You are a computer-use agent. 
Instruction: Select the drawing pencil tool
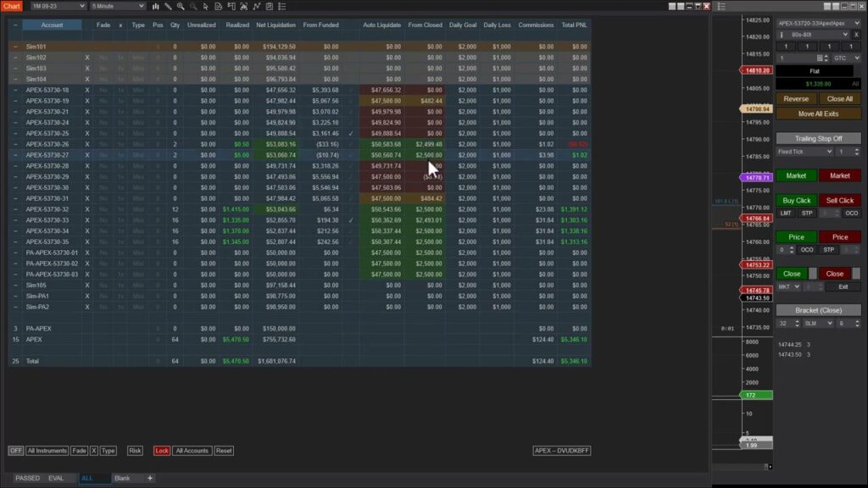[x=169, y=7]
